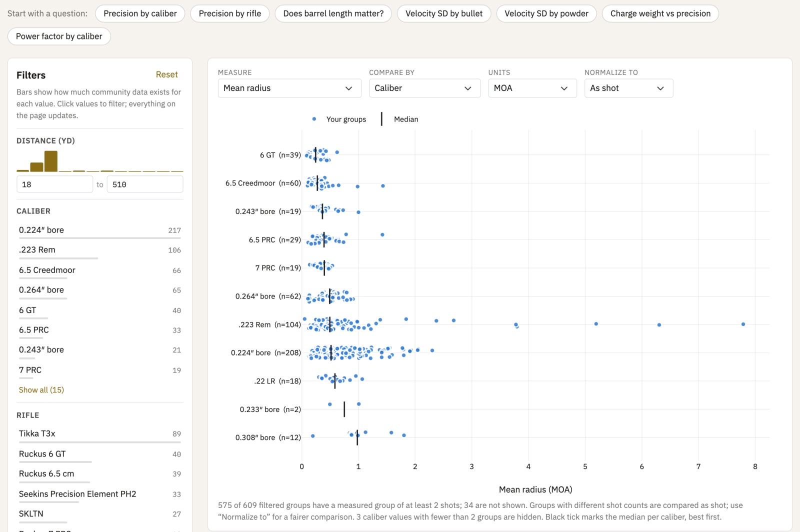Click the Your groups legend entry

339,119
